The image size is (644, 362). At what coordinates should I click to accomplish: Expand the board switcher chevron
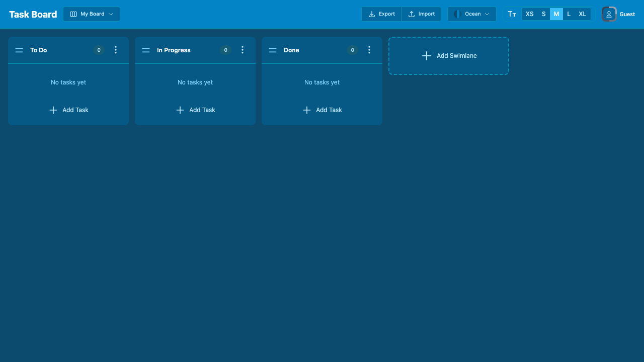point(111,14)
